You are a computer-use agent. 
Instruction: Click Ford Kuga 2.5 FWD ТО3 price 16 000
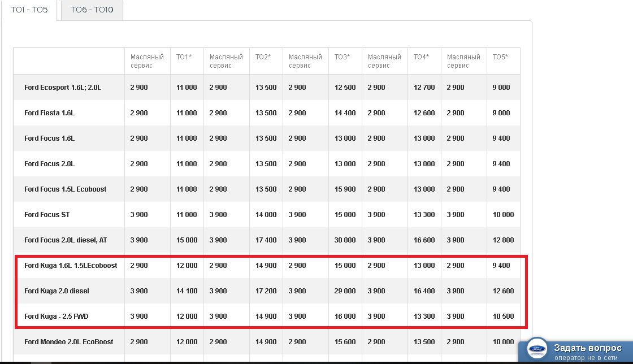tap(345, 316)
